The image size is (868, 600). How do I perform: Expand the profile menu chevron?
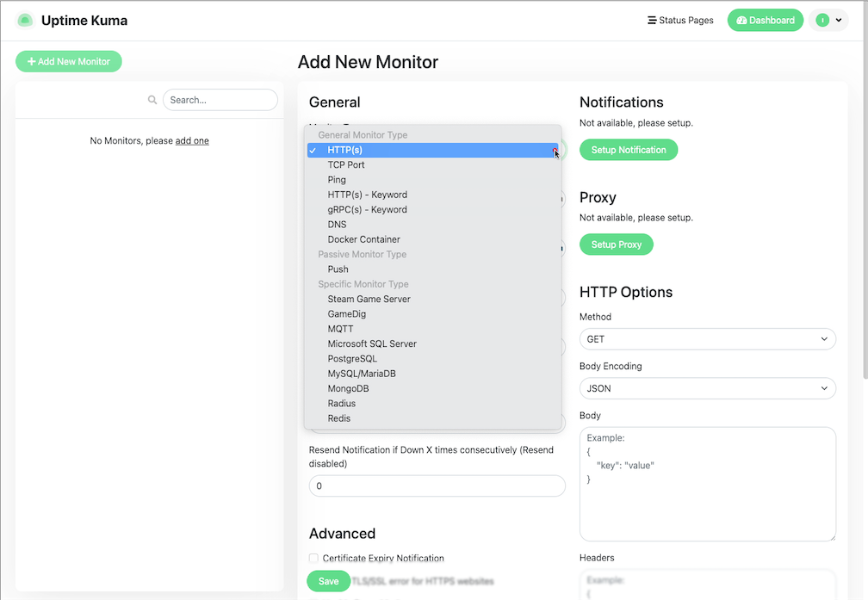pyautogui.click(x=839, y=21)
